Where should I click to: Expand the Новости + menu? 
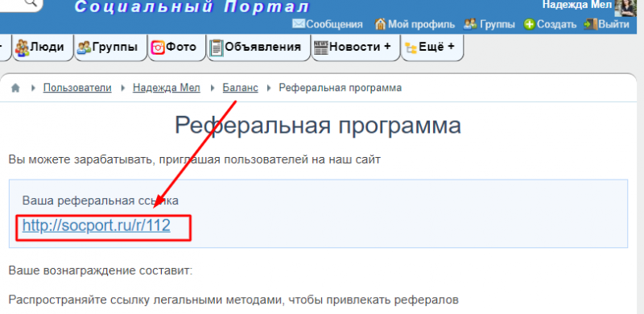tap(355, 48)
